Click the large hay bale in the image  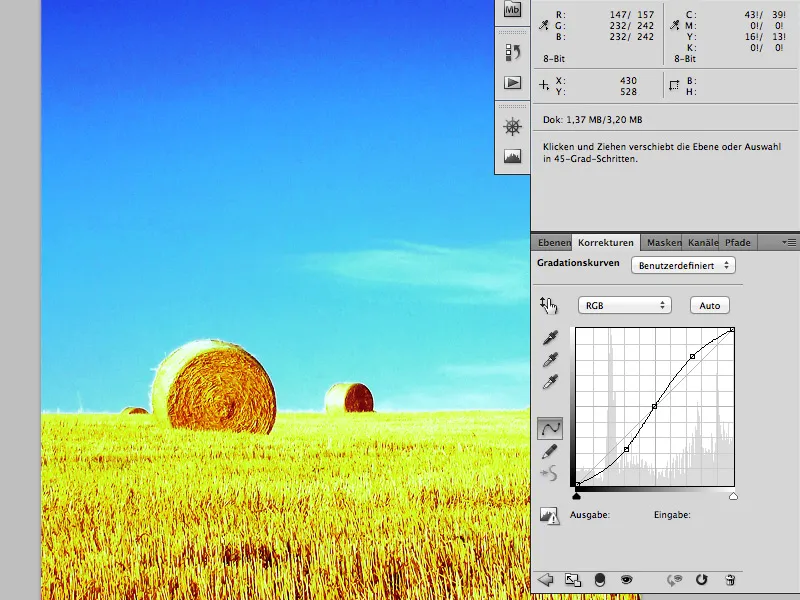pyautogui.click(x=214, y=386)
